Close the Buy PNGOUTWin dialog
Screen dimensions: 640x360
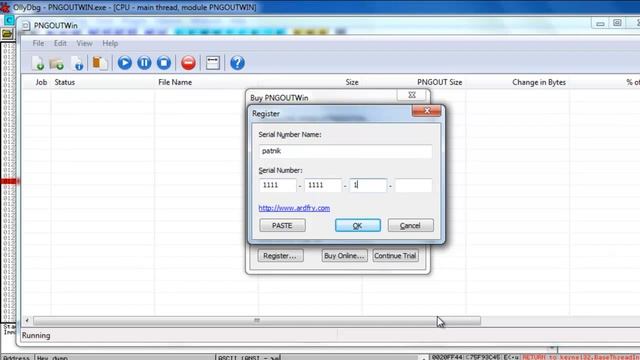coord(411,95)
